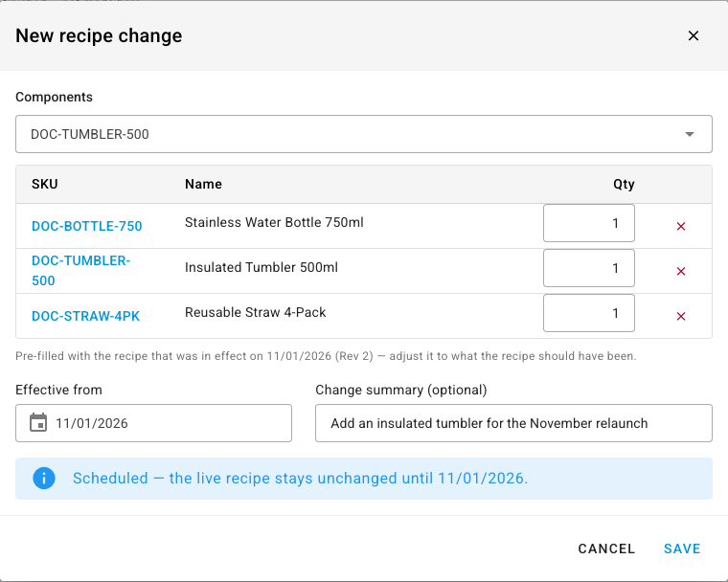Save the recipe change
The width and height of the screenshot is (728, 582).
pos(682,548)
